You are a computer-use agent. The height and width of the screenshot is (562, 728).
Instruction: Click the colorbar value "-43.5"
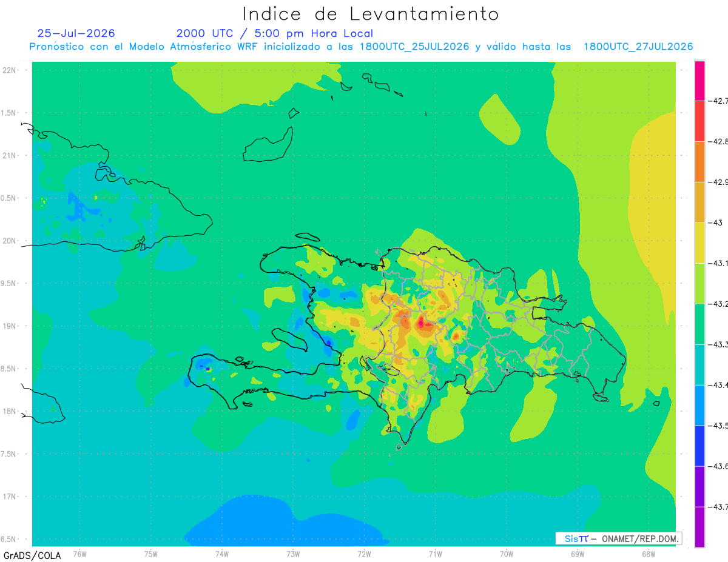click(718, 426)
